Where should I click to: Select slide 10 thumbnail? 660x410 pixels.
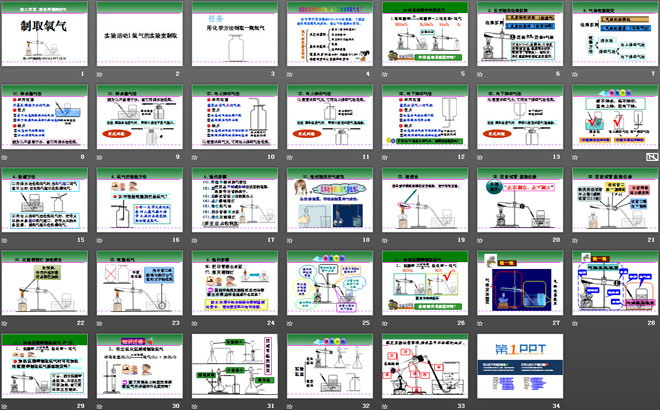tap(235, 117)
